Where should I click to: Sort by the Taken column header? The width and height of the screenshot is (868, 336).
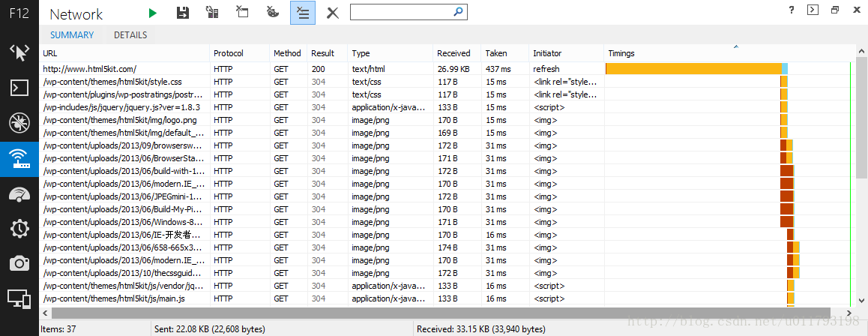pos(505,54)
